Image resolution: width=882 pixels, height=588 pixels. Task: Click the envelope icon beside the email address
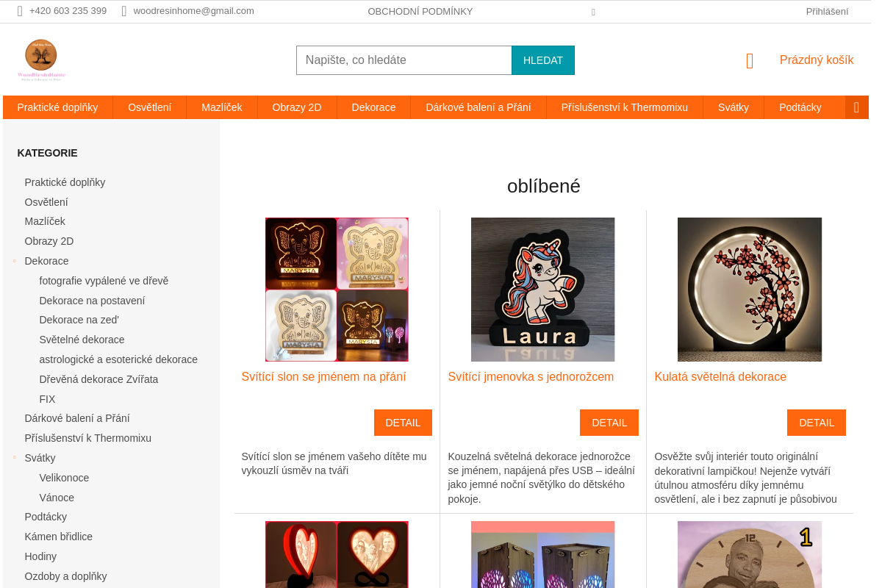124,11
